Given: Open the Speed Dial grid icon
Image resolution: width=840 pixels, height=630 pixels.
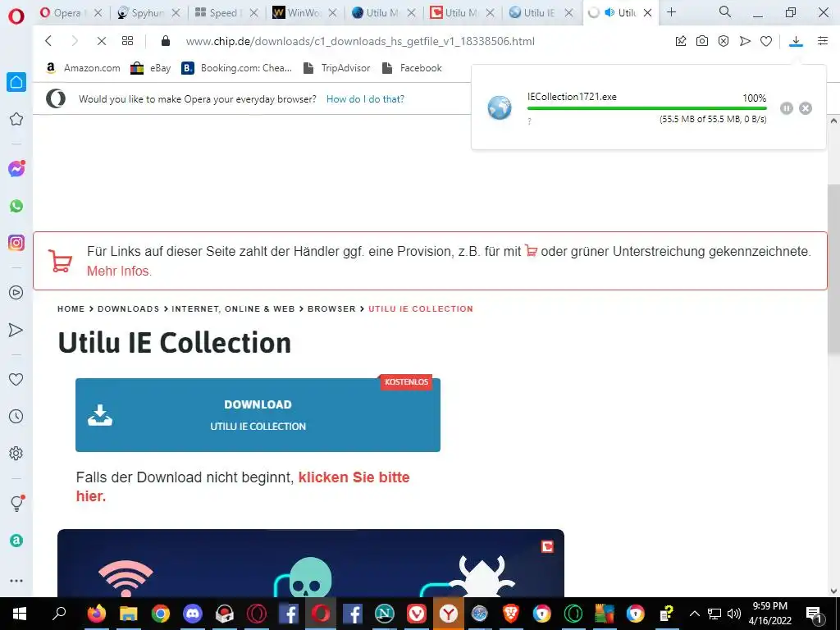Looking at the screenshot, I should pos(127,41).
